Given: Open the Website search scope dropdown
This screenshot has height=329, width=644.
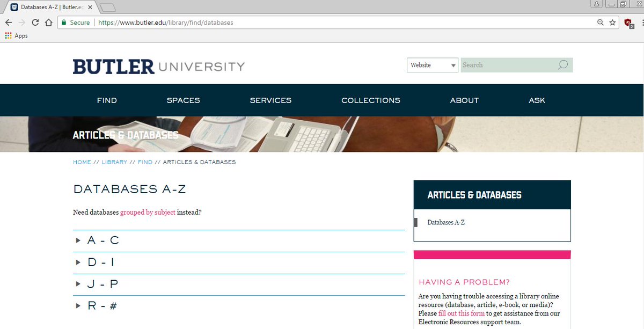Looking at the screenshot, I should [x=433, y=65].
